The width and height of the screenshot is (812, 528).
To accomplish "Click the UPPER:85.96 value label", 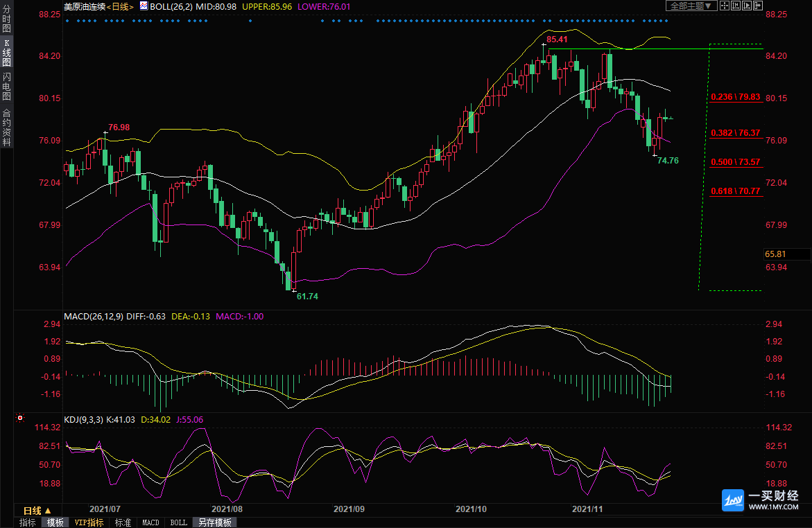I will click(x=267, y=7).
